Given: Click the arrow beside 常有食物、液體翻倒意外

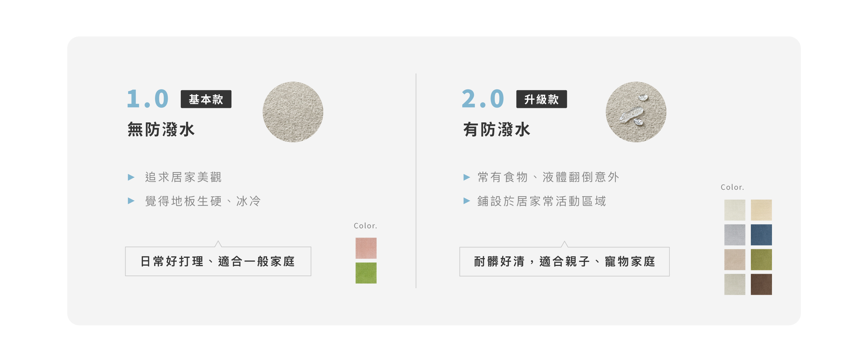Looking at the screenshot, I should click(x=466, y=177).
